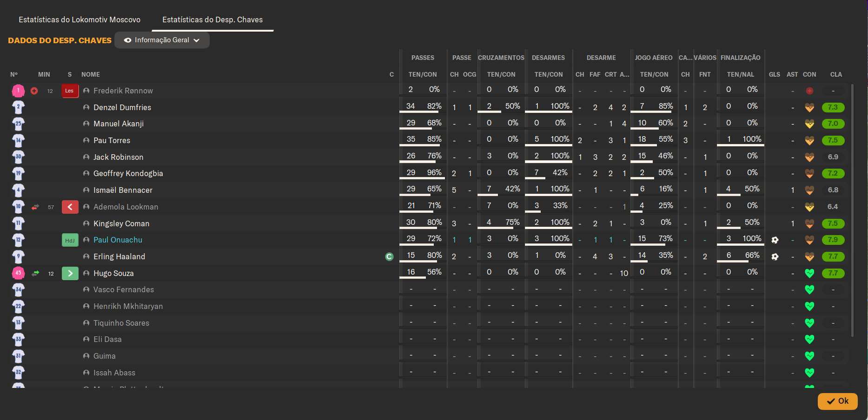Click Geoffrey Kondogbia's 96% pass completion value
This screenshot has width=868, height=420.
coord(434,172)
